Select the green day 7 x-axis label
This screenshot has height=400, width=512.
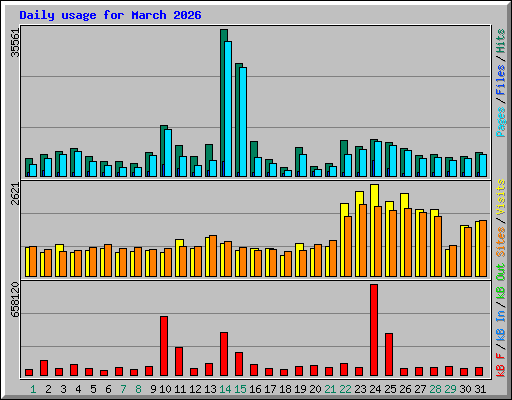point(123,389)
